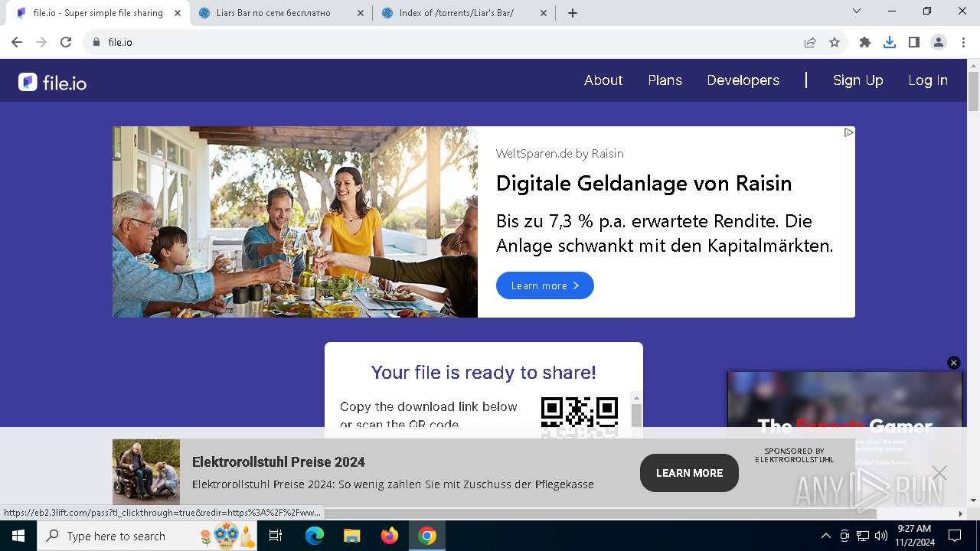Open a new browser tab

(x=573, y=13)
